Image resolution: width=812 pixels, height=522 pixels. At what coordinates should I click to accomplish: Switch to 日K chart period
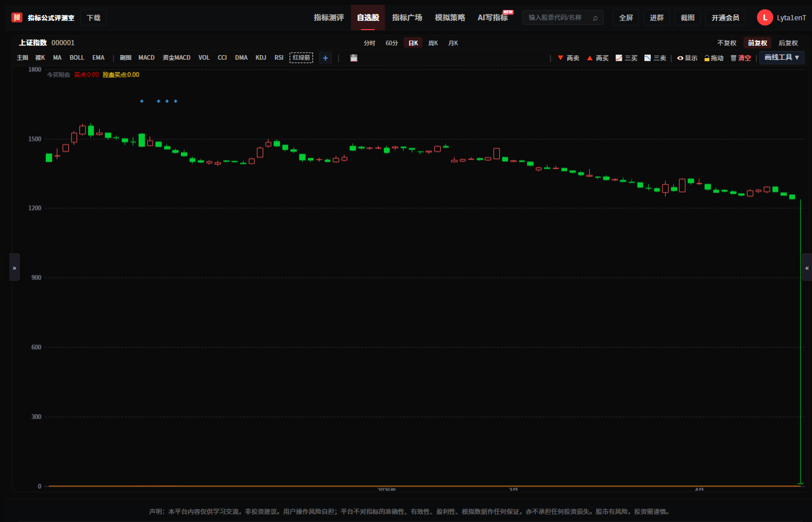(x=413, y=43)
